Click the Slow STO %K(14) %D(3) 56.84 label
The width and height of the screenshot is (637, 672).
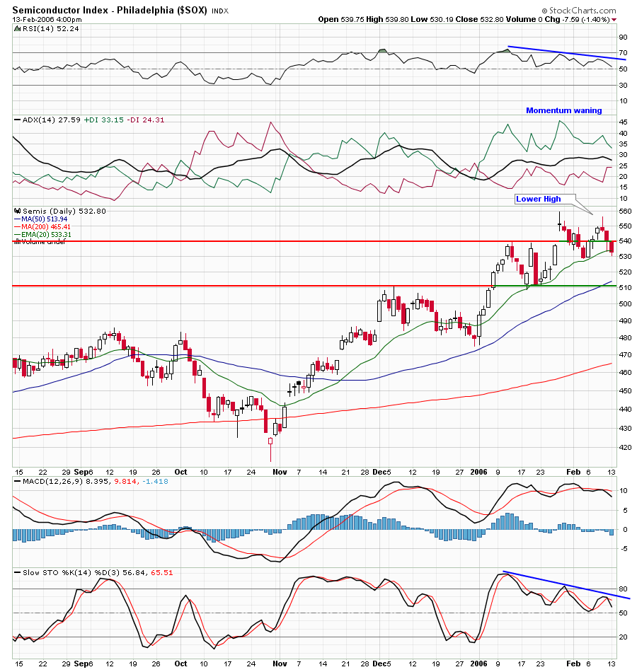[x=85, y=572]
